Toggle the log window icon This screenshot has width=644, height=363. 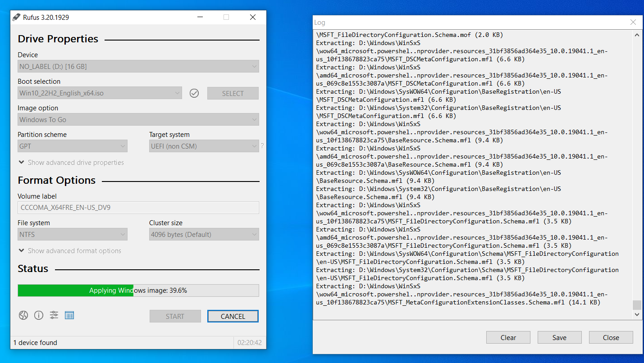(x=69, y=315)
